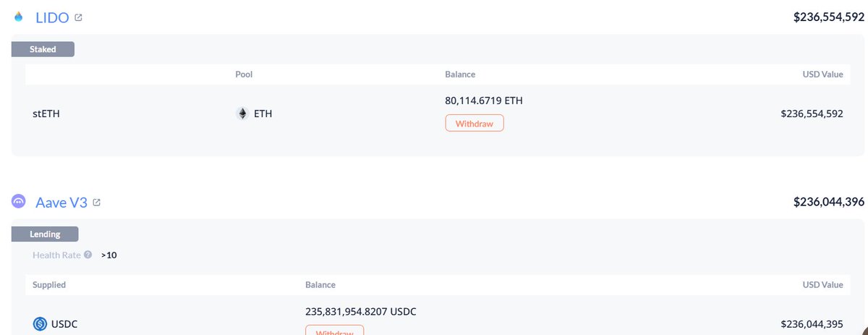868x335 pixels.
Task: Click LIDO total value $236,554,592 in header
Action: (828, 17)
